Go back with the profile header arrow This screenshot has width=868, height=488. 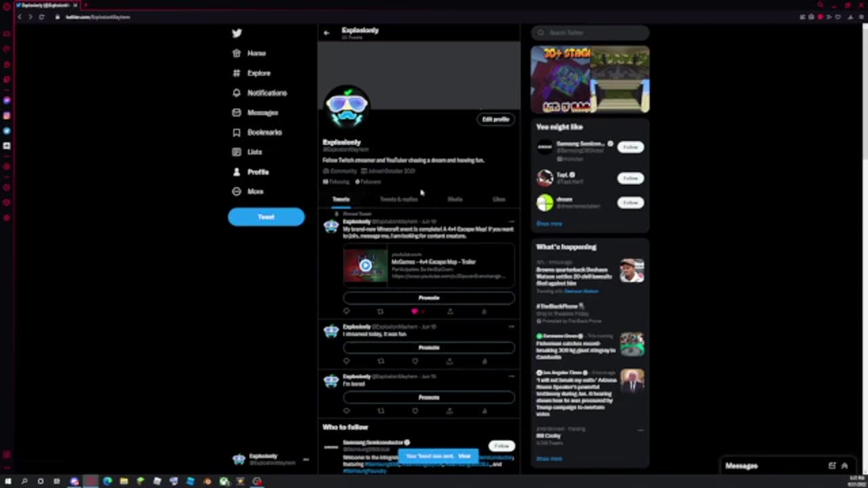[327, 33]
